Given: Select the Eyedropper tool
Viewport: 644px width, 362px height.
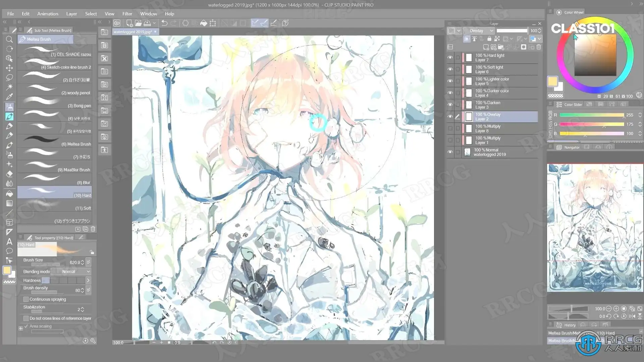Looking at the screenshot, I should 9,97.
